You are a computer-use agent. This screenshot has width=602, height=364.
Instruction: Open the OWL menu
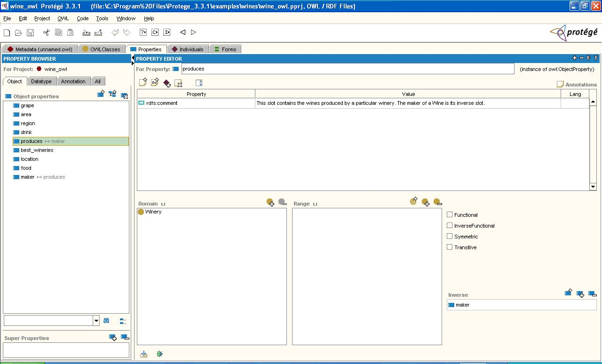(63, 18)
